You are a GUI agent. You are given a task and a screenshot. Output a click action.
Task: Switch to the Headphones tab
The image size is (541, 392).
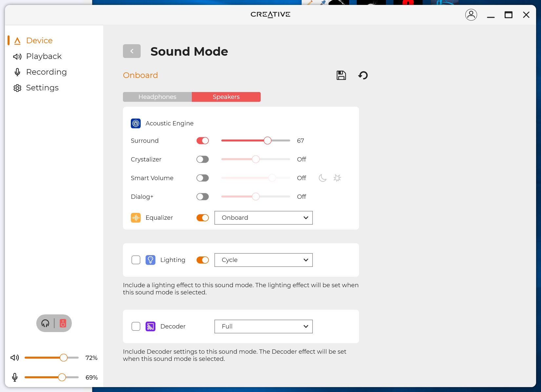tap(157, 97)
